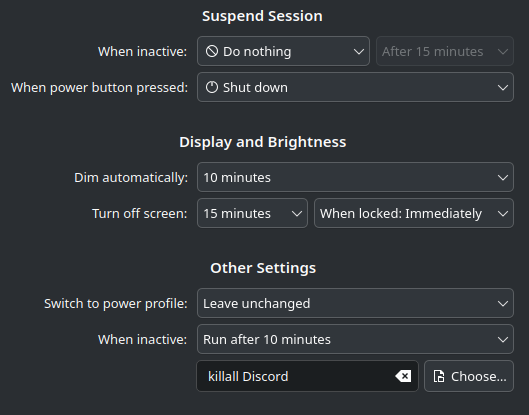Image resolution: width=529 pixels, height=415 pixels.
Task: Click the chevron arrow of the Do nothing dropdown
Action: point(358,52)
